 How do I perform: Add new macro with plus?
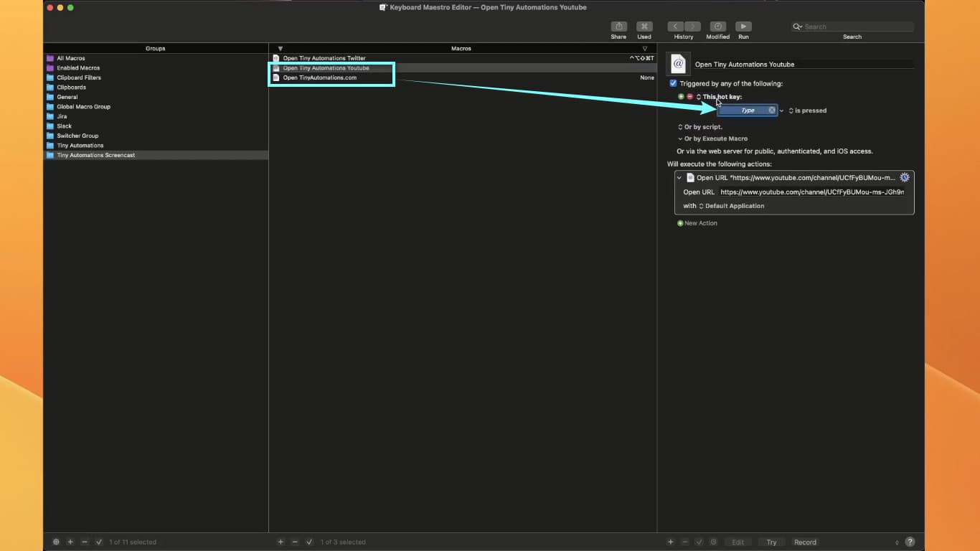281,542
